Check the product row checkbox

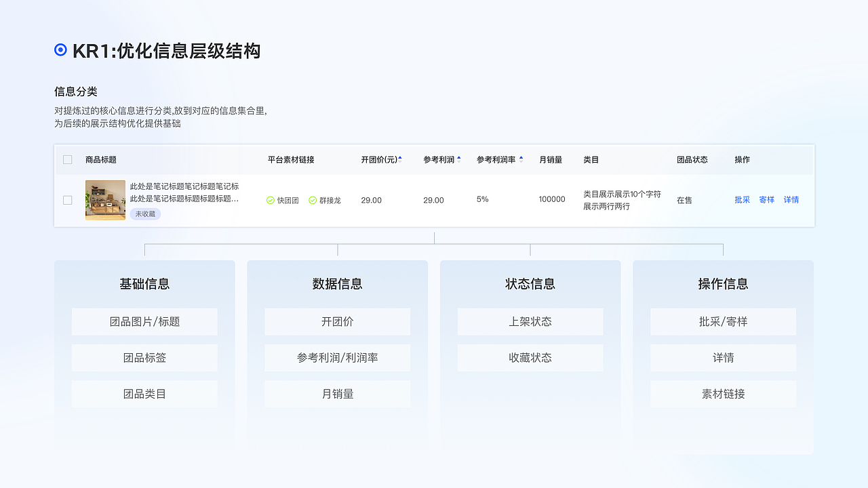pos(68,200)
